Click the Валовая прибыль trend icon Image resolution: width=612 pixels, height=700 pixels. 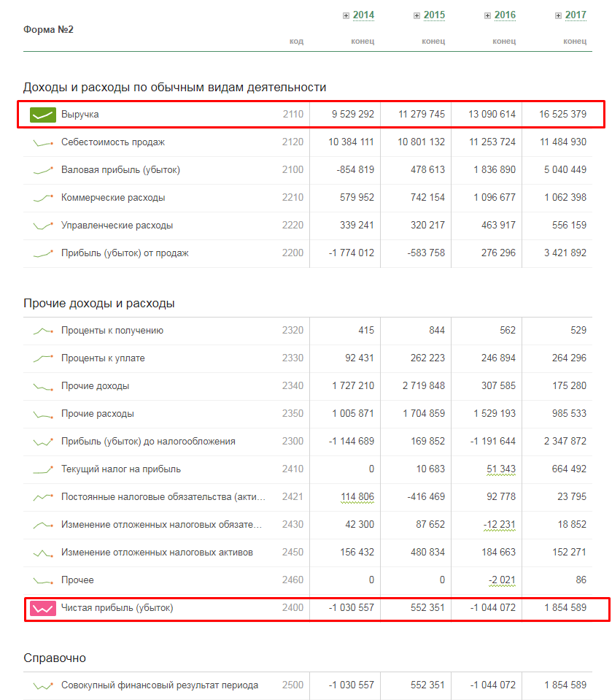pos(43,170)
